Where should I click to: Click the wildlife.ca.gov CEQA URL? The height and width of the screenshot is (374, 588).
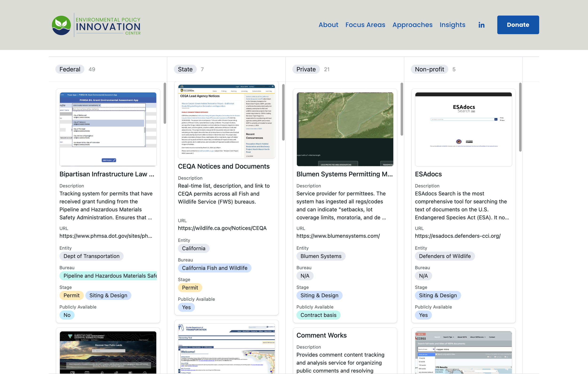(x=222, y=228)
